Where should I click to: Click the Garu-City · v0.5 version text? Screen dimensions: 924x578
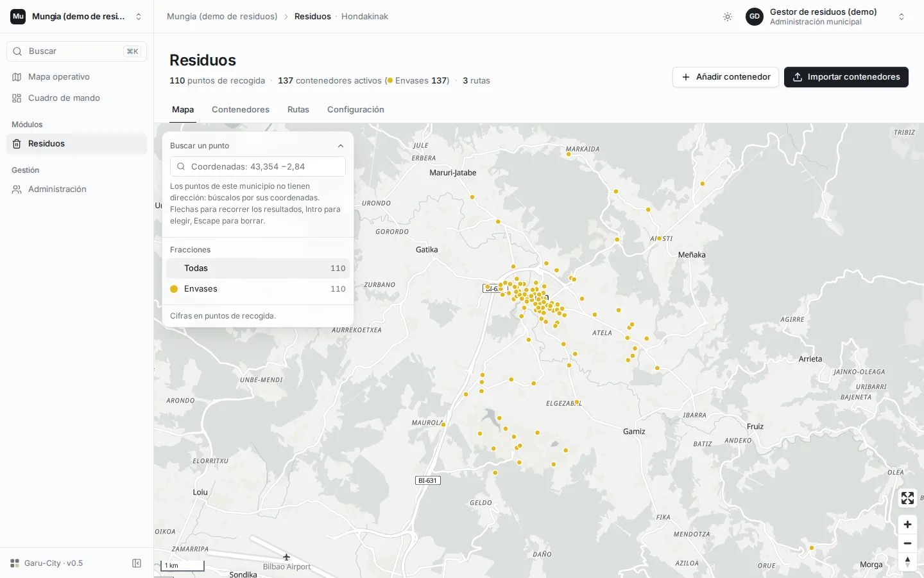pos(54,563)
